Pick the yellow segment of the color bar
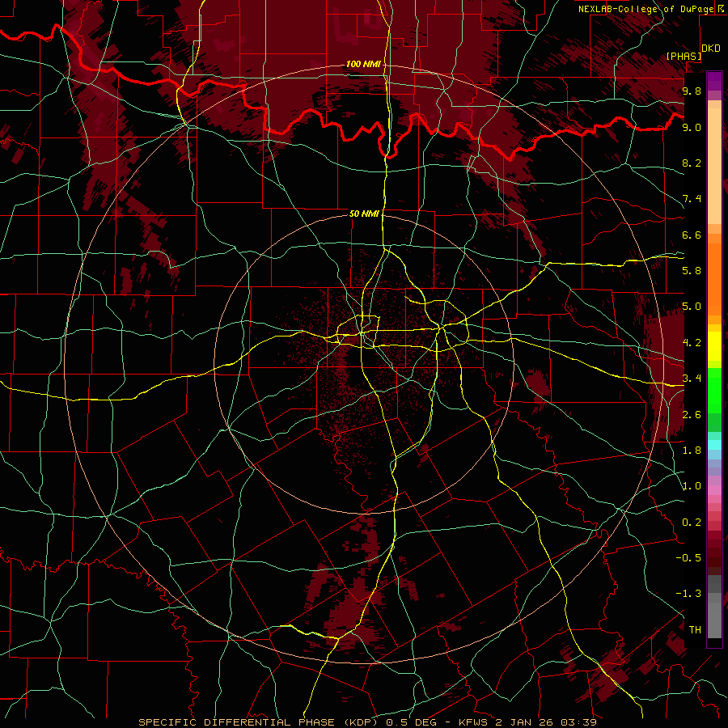The image size is (728, 728). coord(714,346)
